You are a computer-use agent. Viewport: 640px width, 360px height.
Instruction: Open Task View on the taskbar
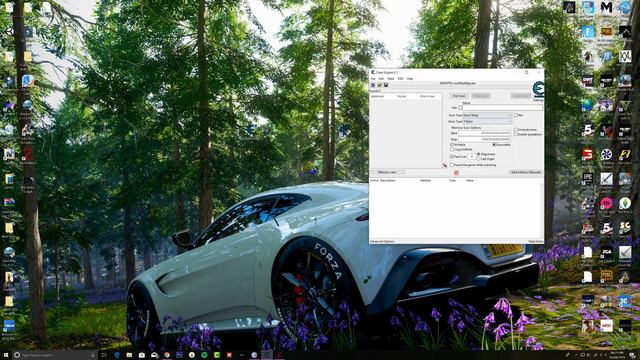104,355
